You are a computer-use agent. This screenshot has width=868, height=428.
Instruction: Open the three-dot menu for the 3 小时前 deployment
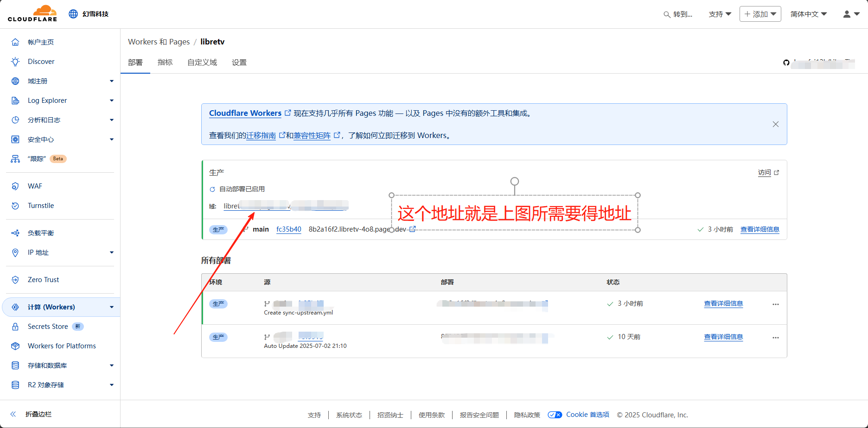(776, 304)
